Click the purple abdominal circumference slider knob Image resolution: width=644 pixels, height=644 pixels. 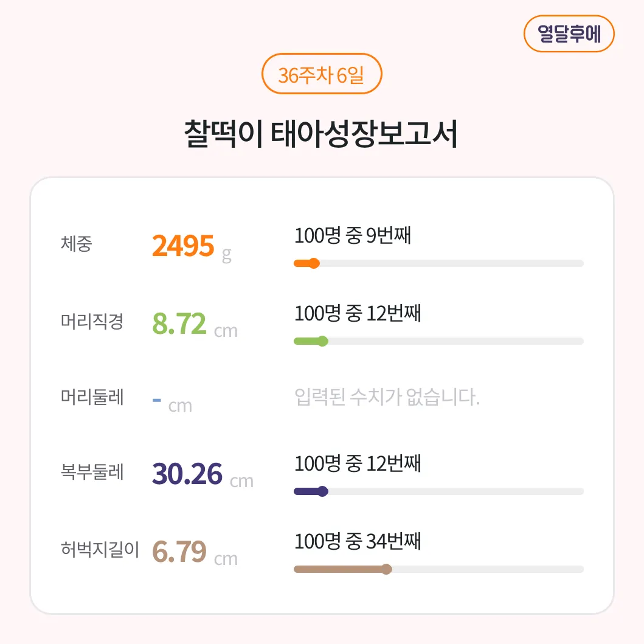coord(323,491)
